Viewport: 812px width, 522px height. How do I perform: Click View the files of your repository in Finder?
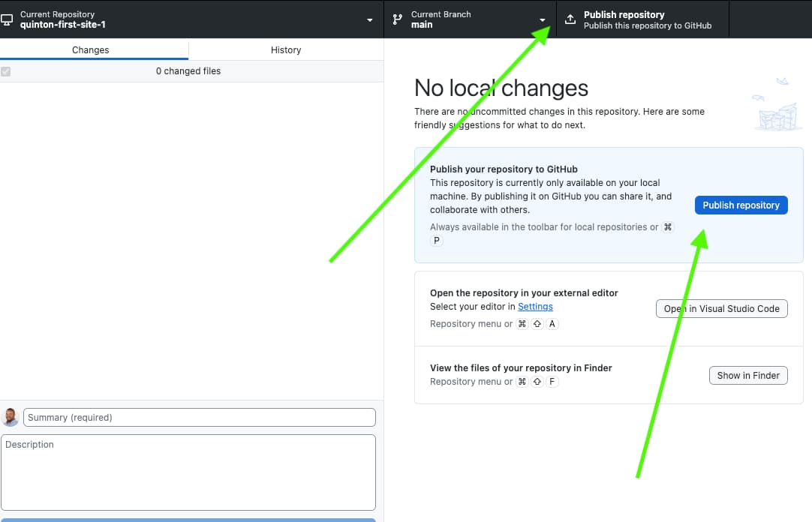521,367
